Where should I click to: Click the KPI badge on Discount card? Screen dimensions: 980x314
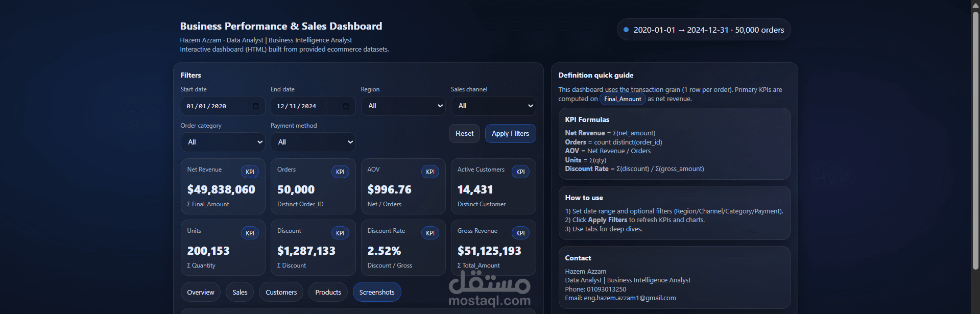coord(340,233)
